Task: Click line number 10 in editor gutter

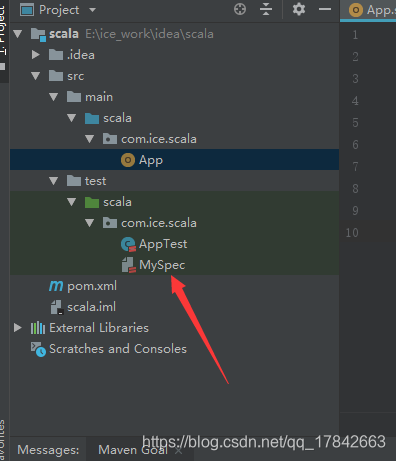Action: (x=352, y=233)
